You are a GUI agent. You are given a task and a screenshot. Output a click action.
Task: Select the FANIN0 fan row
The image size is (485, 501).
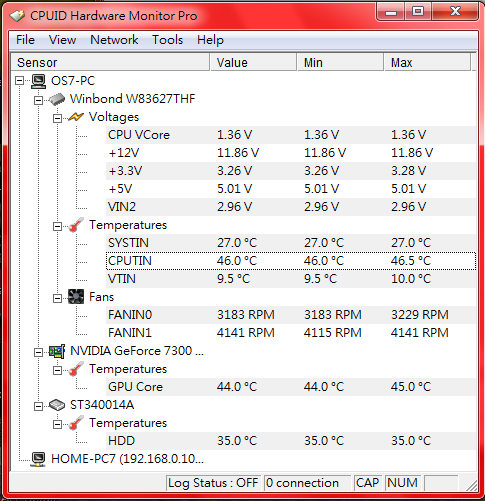pos(291,315)
